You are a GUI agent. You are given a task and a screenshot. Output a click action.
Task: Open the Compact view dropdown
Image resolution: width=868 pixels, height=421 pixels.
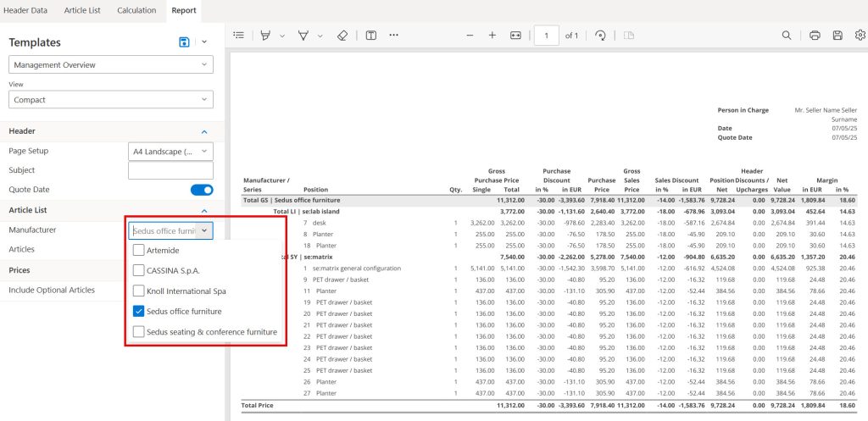[111, 100]
